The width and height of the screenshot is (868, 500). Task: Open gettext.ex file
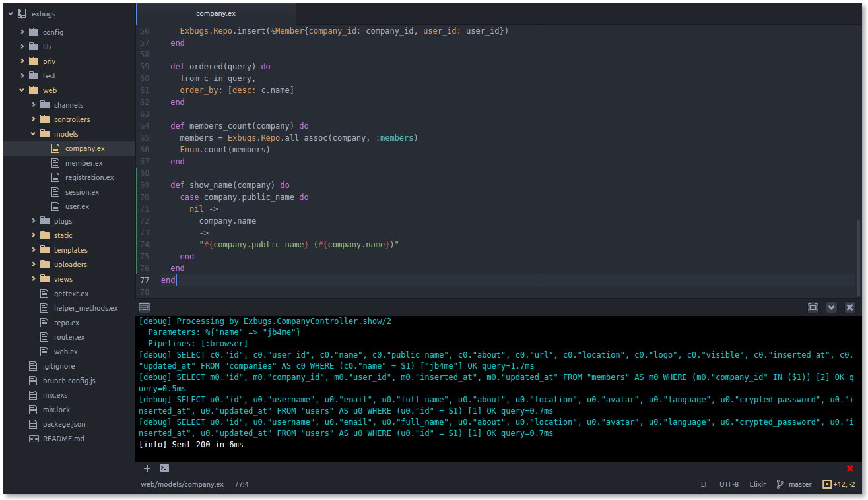tap(71, 294)
